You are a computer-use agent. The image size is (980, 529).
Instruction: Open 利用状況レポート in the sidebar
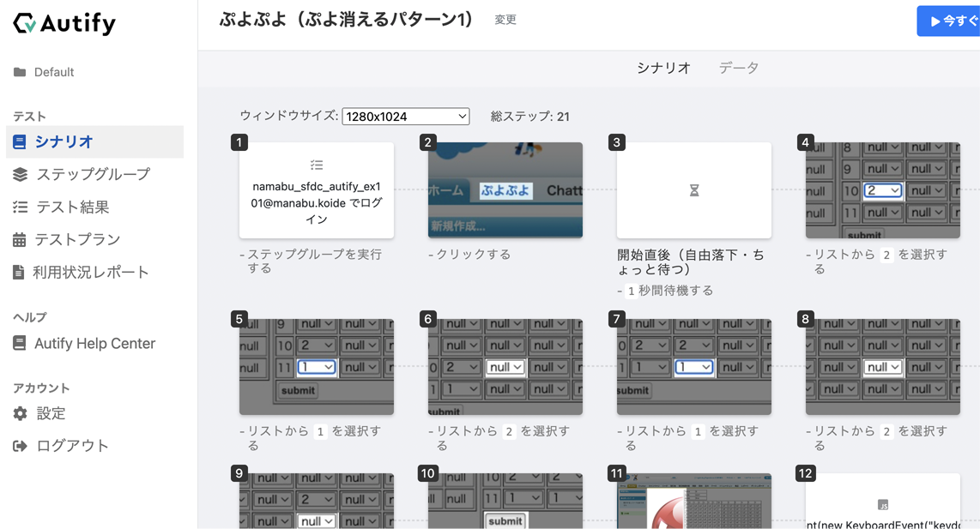tap(91, 273)
